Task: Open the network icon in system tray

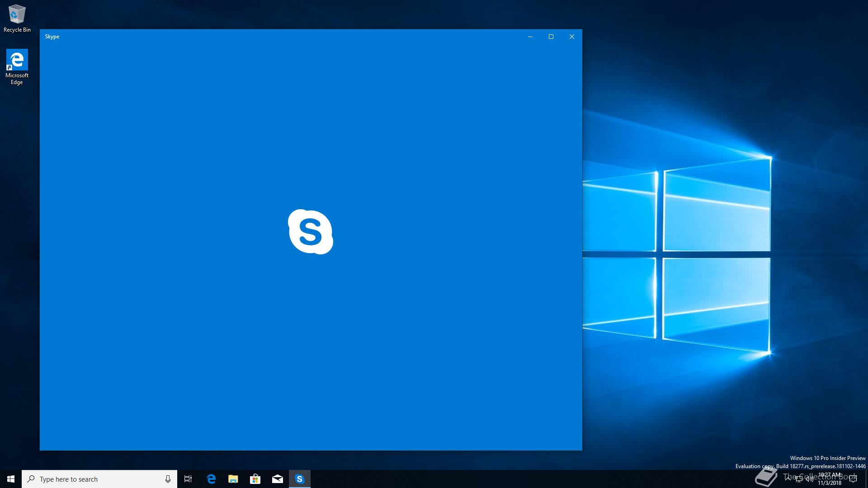Action: [798, 479]
